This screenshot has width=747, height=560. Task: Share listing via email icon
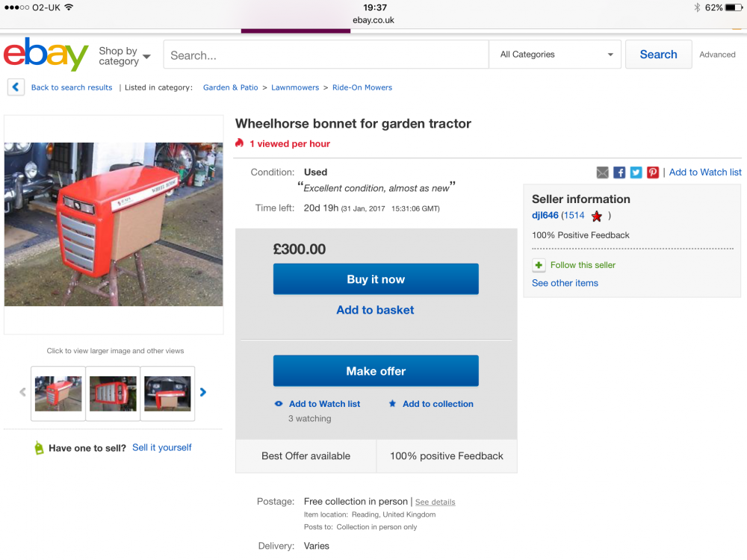(x=603, y=172)
